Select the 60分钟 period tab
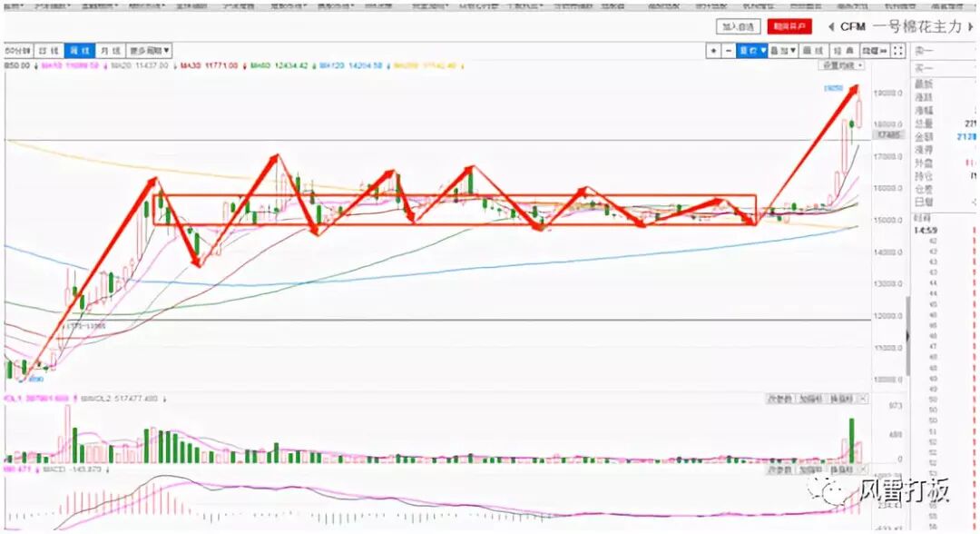The width and height of the screenshot is (980, 534). 17,51
